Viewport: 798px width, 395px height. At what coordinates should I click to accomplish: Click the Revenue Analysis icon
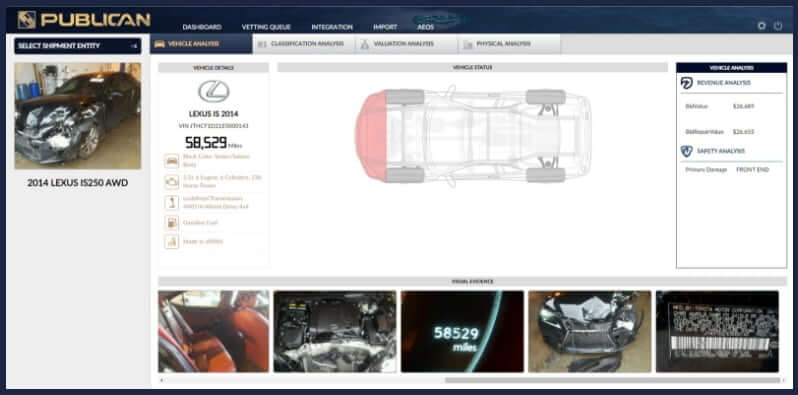[x=687, y=83]
